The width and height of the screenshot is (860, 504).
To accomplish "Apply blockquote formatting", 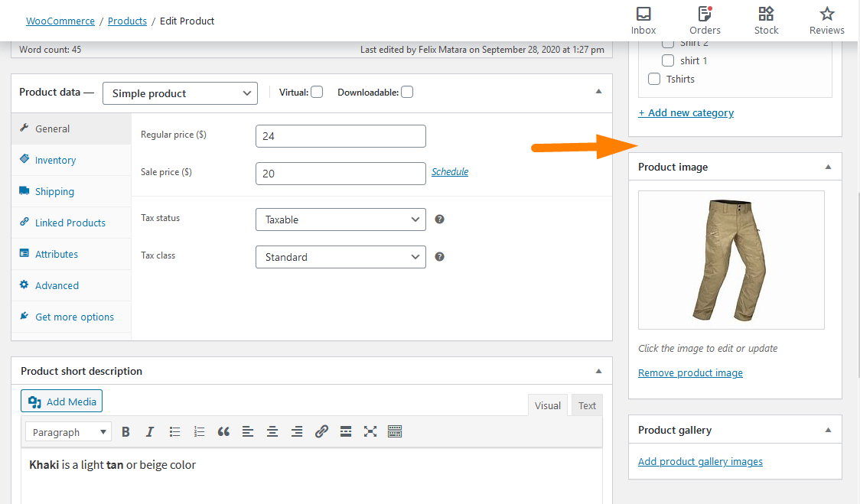I will [x=223, y=431].
